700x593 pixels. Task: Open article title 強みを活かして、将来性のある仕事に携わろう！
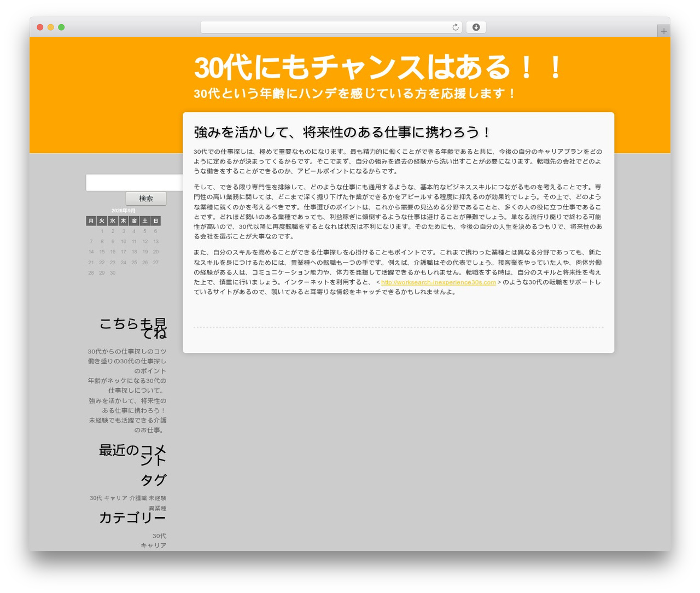343,132
